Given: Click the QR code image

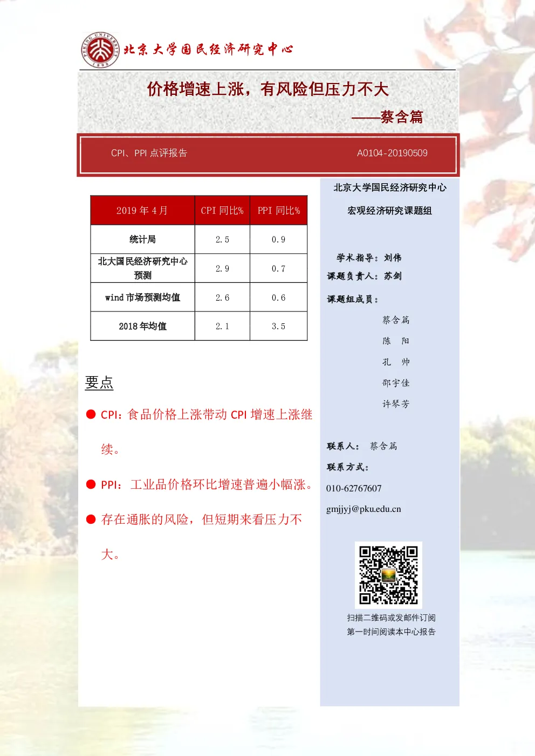Looking at the screenshot, I should pos(388,575).
